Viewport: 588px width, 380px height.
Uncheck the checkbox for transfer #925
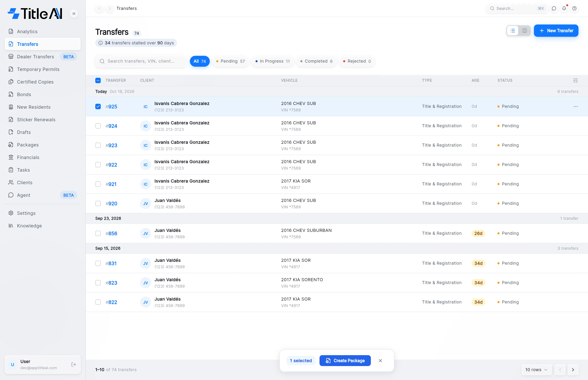pos(98,107)
